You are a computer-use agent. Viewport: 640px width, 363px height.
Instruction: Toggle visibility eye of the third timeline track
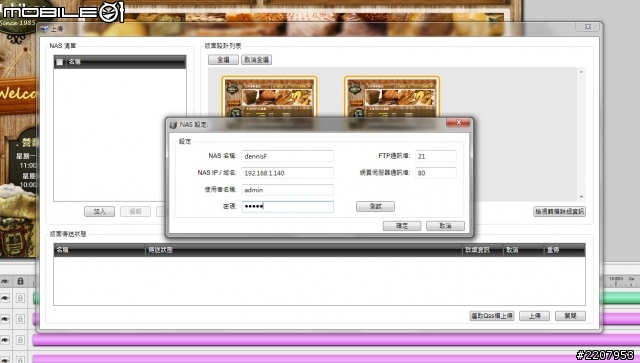coord(5,340)
